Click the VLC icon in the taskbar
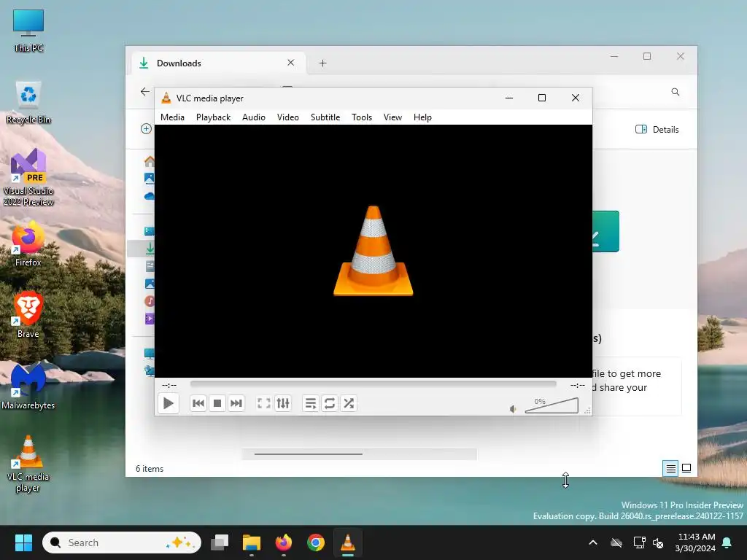This screenshot has height=560, width=747. pyautogui.click(x=348, y=542)
